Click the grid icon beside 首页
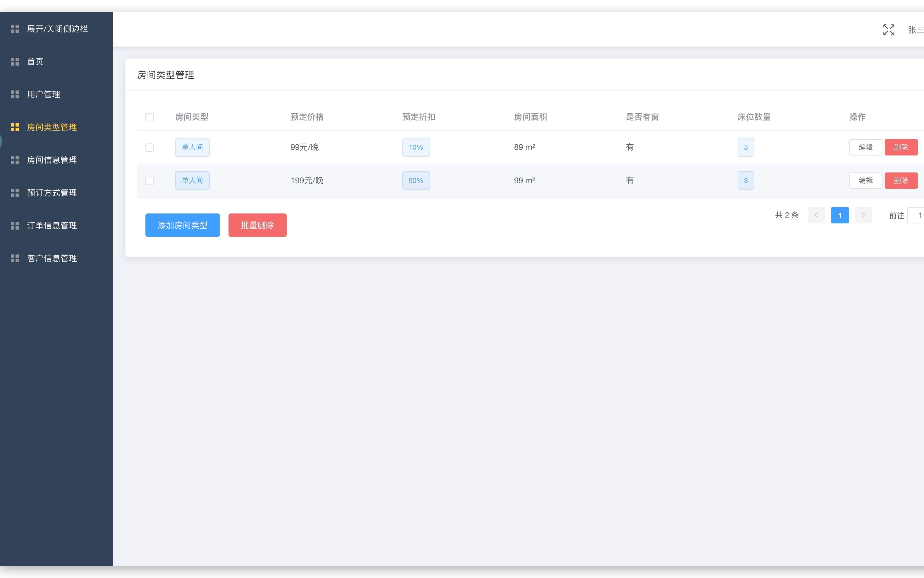Screen dimensions: 924x578 click(x=15, y=61)
